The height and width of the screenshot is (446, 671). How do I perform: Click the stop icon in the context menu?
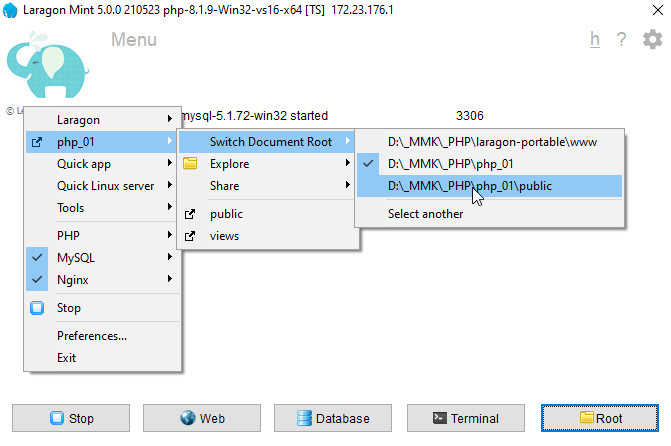click(x=38, y=308)
